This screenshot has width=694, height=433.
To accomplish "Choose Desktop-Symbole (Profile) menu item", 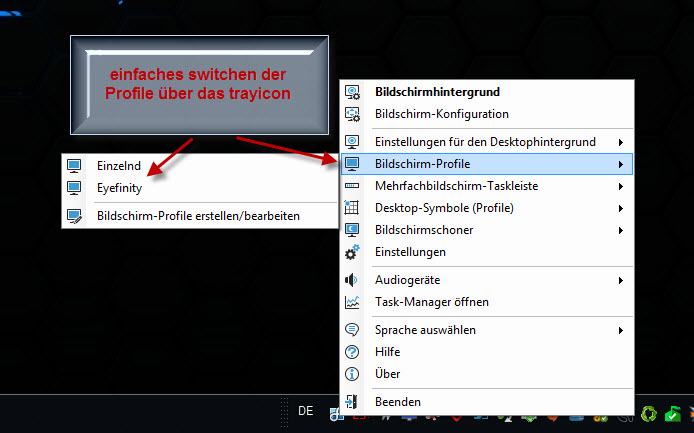I will coord(487,208).
